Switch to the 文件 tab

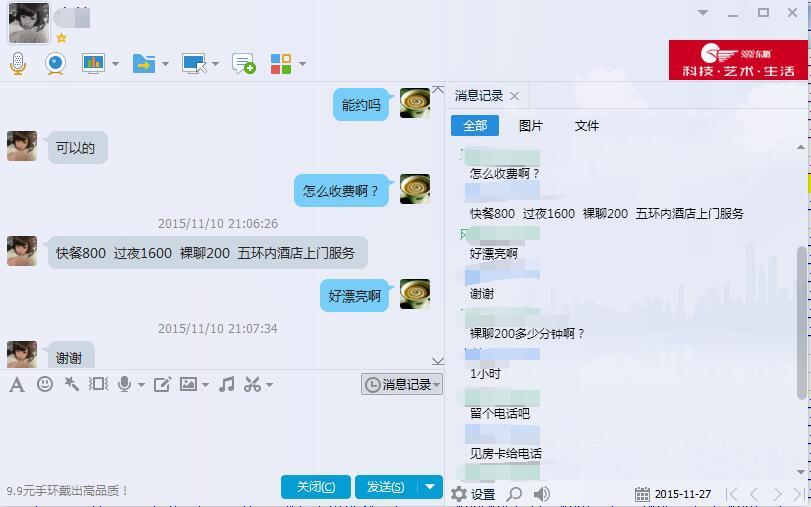(x=587, y=126)
